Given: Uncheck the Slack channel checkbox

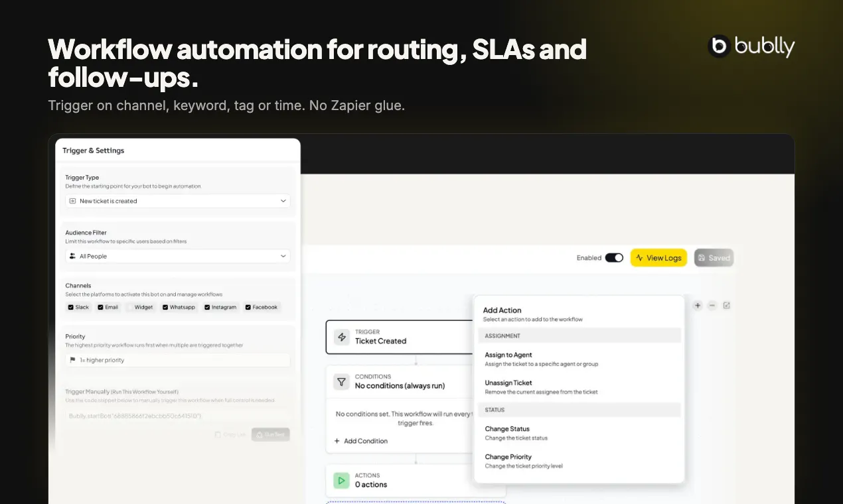Looking at the screenshot, I should (70, 307).
